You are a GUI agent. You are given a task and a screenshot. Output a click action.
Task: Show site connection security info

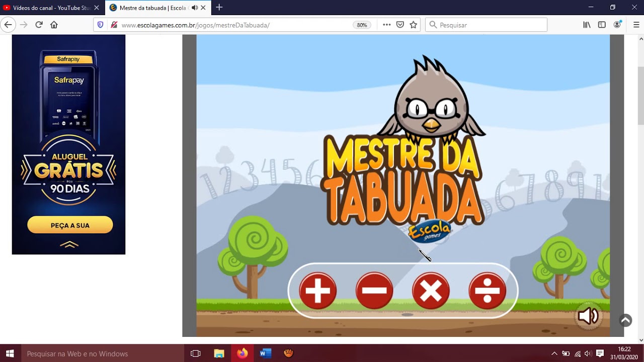114,25
